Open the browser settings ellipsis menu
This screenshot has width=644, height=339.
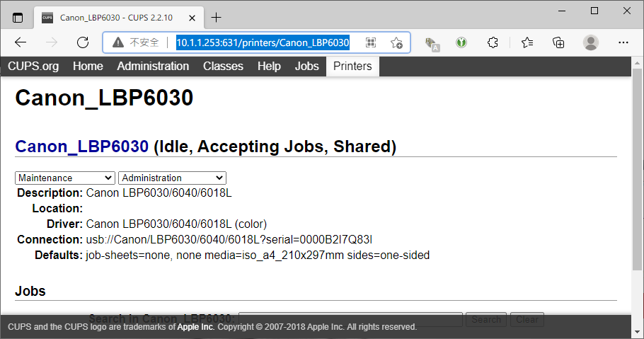coord(623,42)
